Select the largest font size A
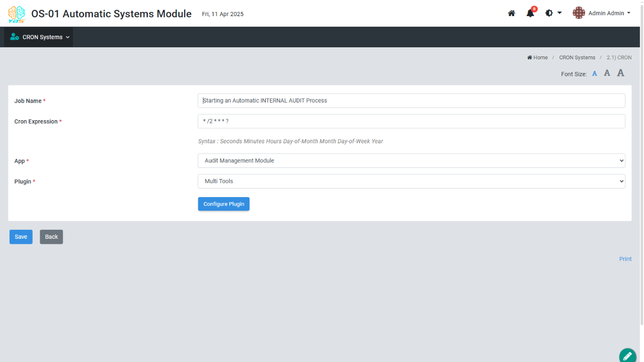Image resolution: width=644 pixels, height=362 pixels. pyautogui.click(x=621, y=73)
